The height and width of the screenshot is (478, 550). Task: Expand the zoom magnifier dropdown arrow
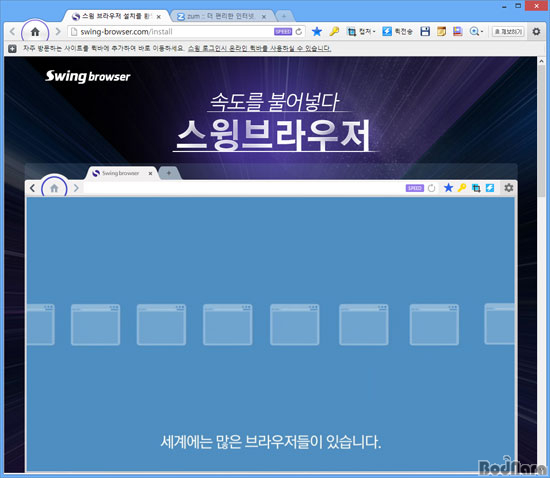click(x=482, y=32)
